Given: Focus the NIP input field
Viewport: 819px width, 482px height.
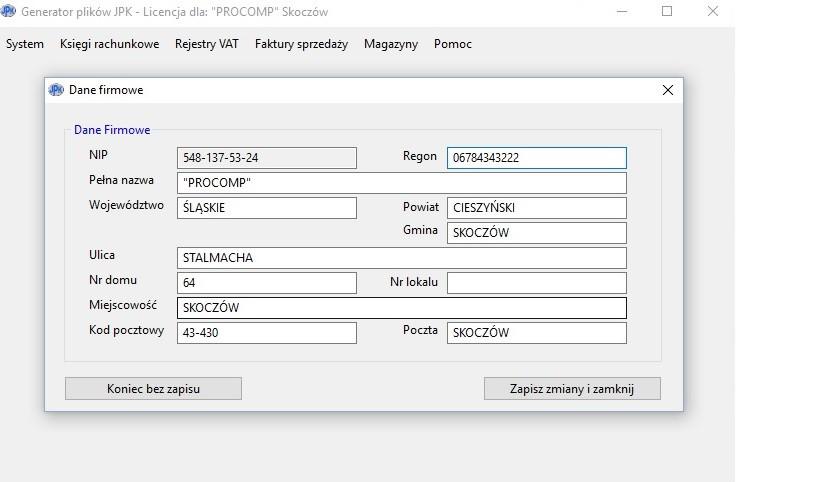Looking at the screenshot, I should (x=267, y=158).
